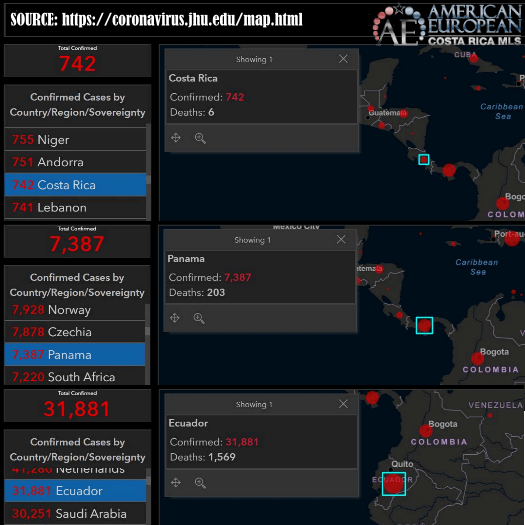The height and width of the screenshot is (525, 525).
Task: Select the 7,387 Panama row
Action: [75, 355]
